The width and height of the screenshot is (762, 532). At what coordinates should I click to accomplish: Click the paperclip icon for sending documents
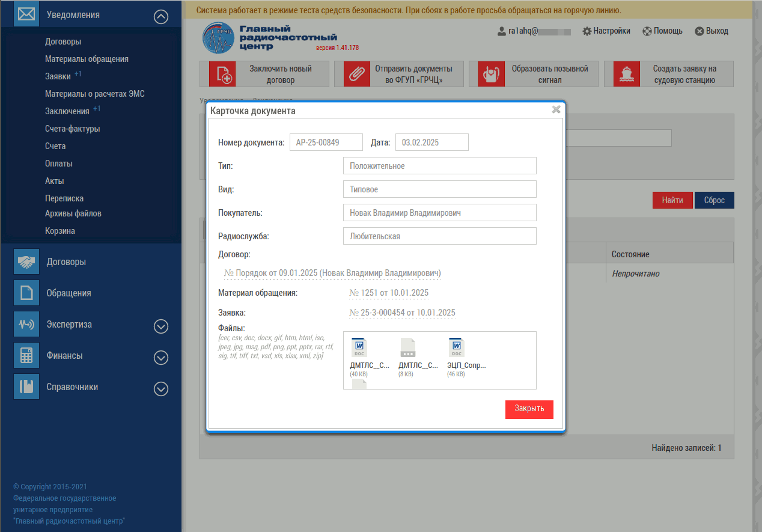coord(357,74)
